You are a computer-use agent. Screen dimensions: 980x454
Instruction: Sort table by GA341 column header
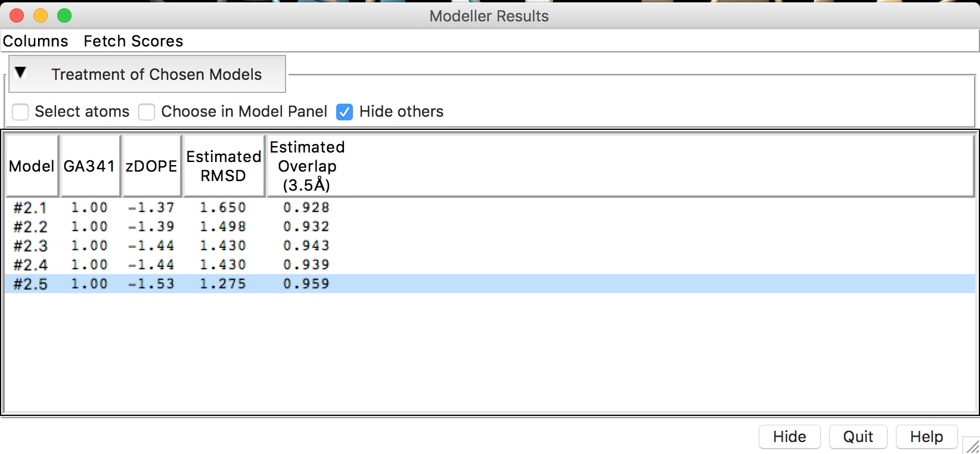[89, 166]
